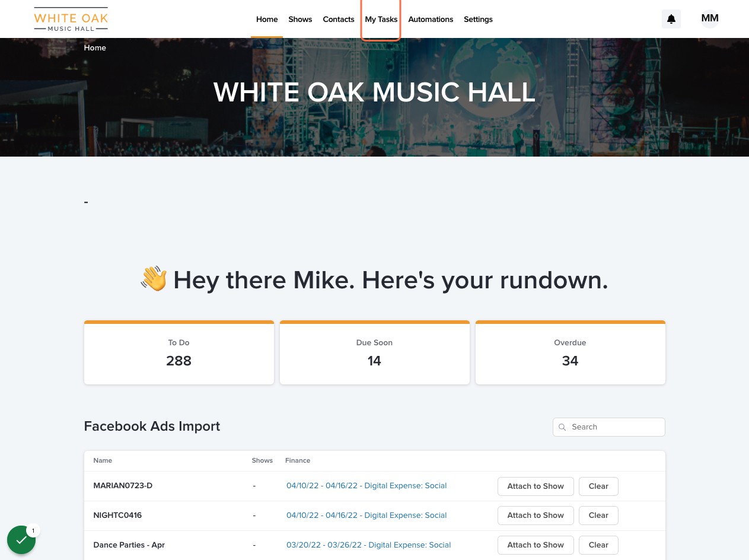Image resolution: width=749 pixels, height=560 pixels.
Task: Clear the Dance Parties - Apr row
Action: point(598,545)
